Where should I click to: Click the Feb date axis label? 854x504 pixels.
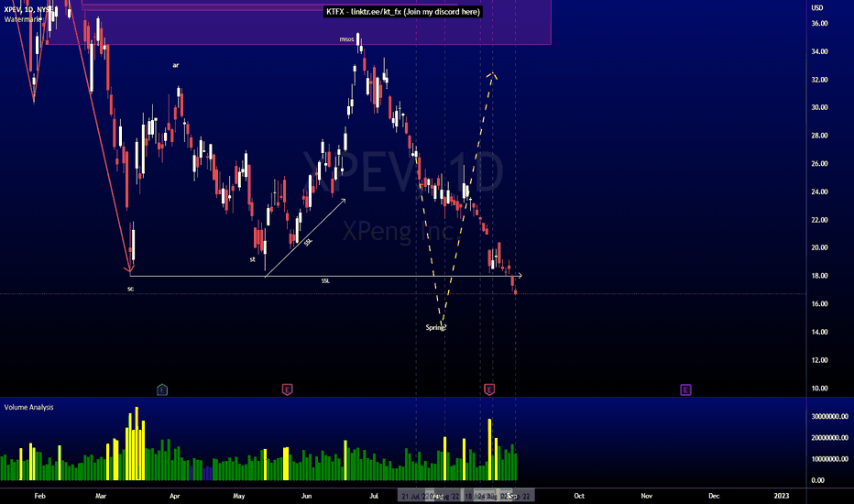[x=39, y=496]
